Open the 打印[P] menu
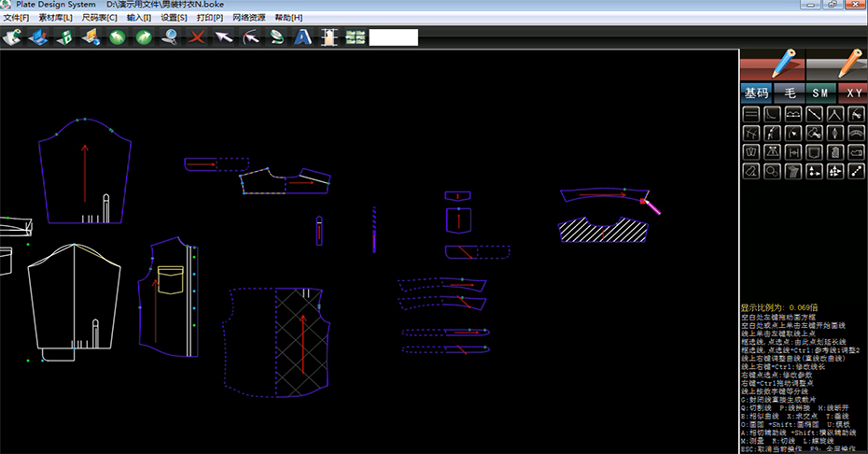The image size is (868, 454). click(x=210, y=18)
